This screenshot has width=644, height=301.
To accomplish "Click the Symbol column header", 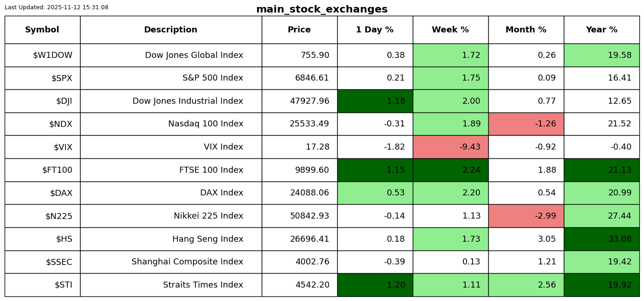I will pos(42,30).
